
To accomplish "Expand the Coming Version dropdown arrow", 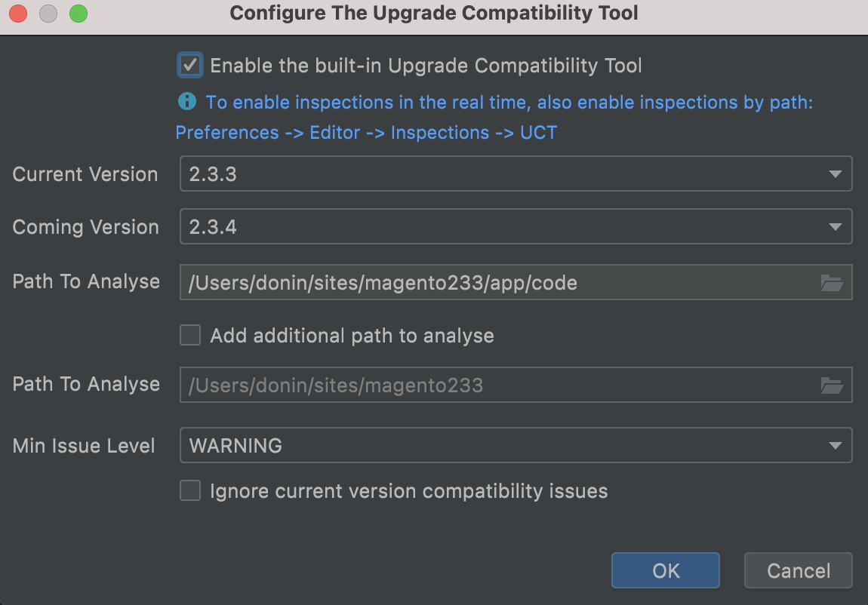I will pos(835,227).
